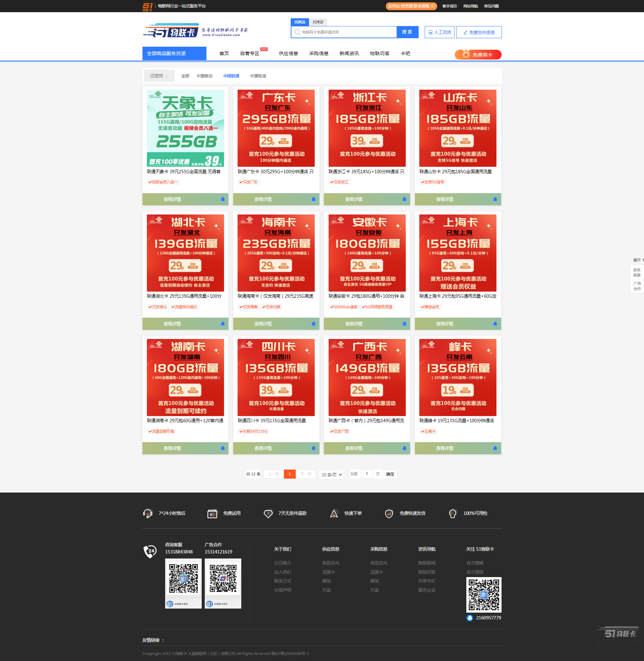Click the 快速下单 arrow icon
The width and height of the screenshot is (644, 661).
pos(334,514)
